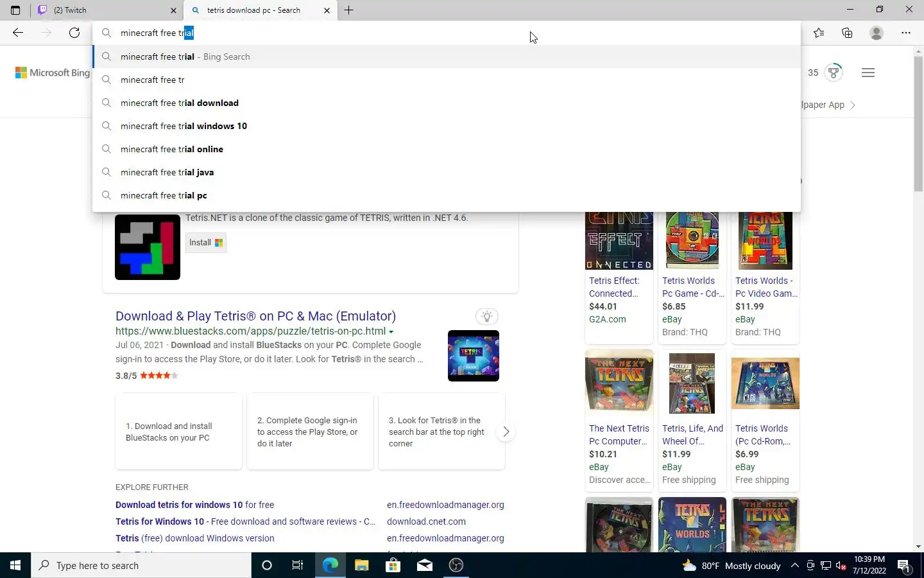Open Tetris (free) download Windows version link

194,538
